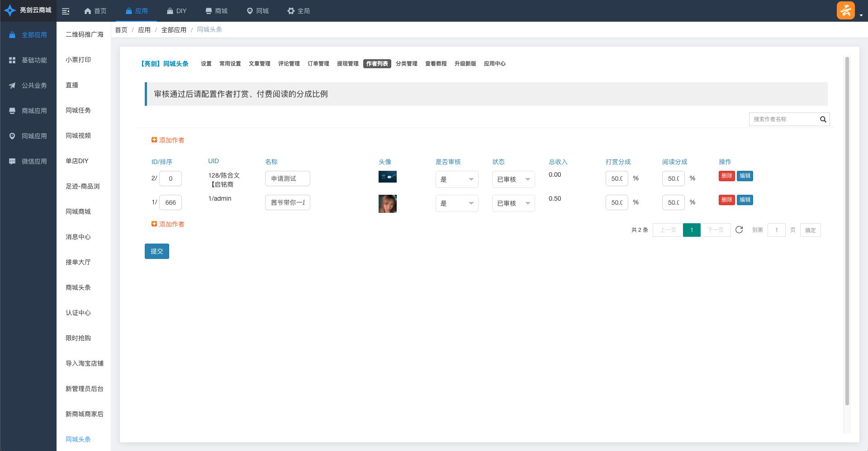Expand 状态 dropdown for admin row
This screenshot has width=868, height=451.
click(513, 203)
